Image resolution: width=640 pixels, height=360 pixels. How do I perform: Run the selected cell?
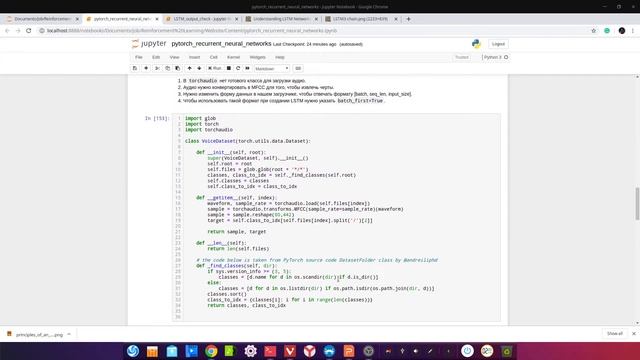click(215, 68)
